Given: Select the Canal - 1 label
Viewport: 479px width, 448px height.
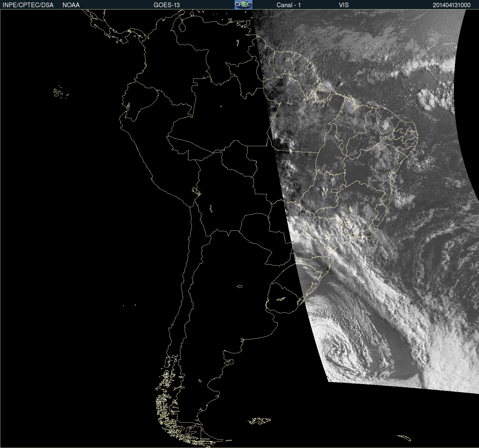Looking at the screenshot, I should click(288, 5).
